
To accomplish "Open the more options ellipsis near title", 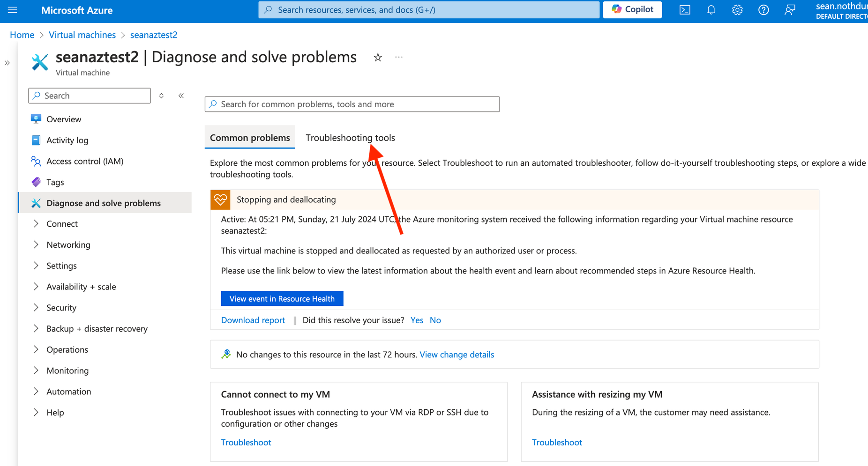I will pyautogui.click(x=399, y=57).
